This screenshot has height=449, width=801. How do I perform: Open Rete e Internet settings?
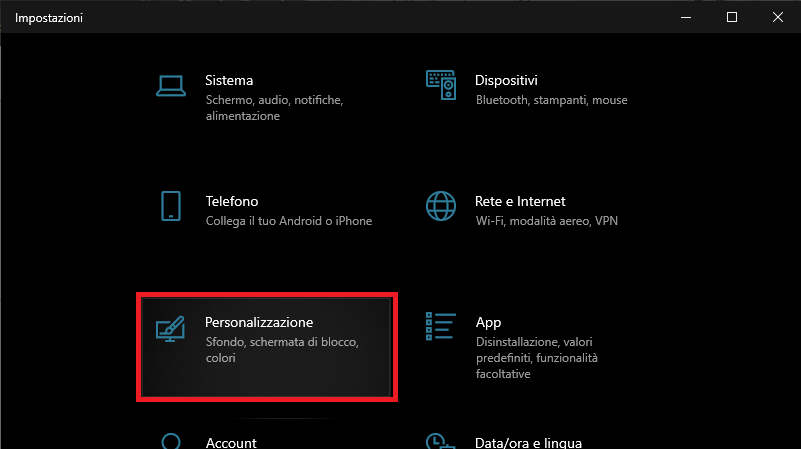[x=520, y=201]
